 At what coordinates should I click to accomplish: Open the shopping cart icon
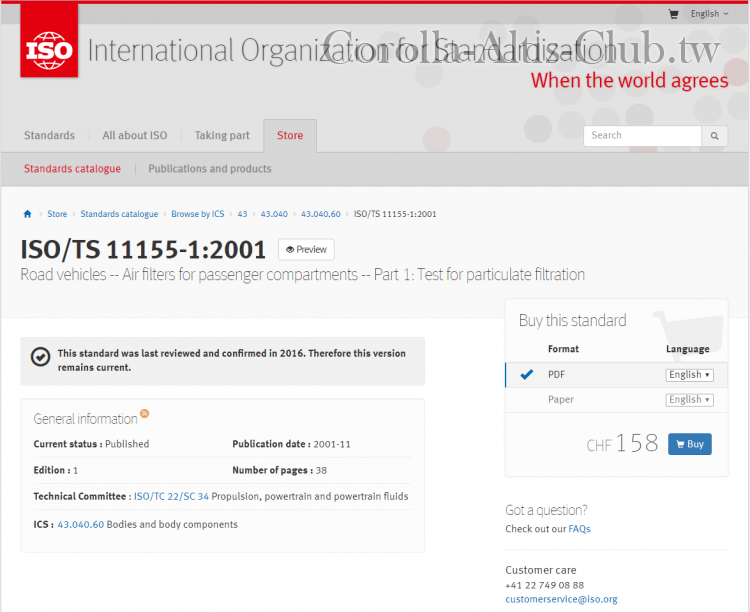pos(673,14)
